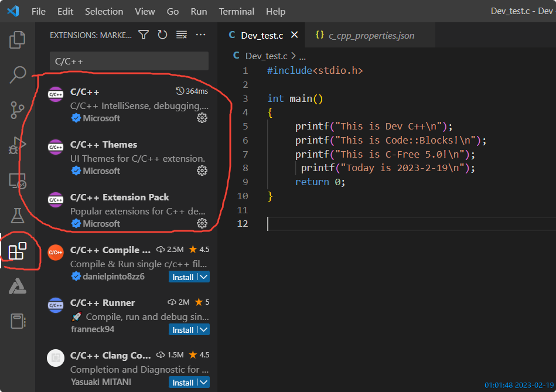
Task: Switch to the Dev_test.c tab
Action: tap(261, 35)
